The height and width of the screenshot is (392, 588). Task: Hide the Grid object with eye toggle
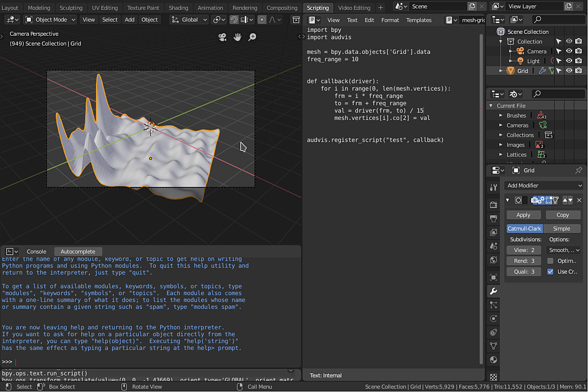[x=569, y=71]
